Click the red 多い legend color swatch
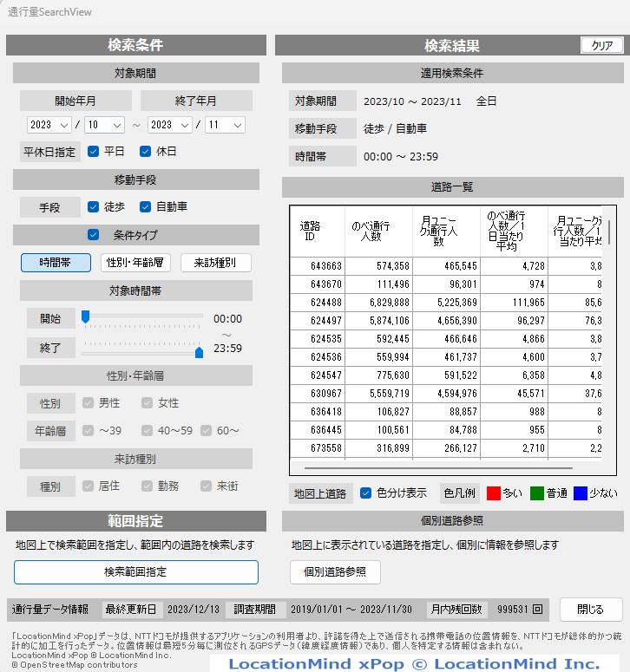The height and width of the screenshot is (672, 630). [494, 493]
